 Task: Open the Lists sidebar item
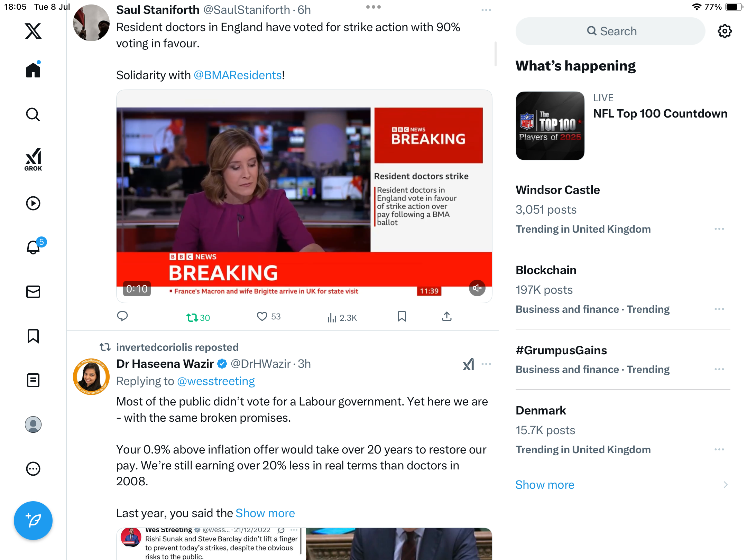coord(33,380)
